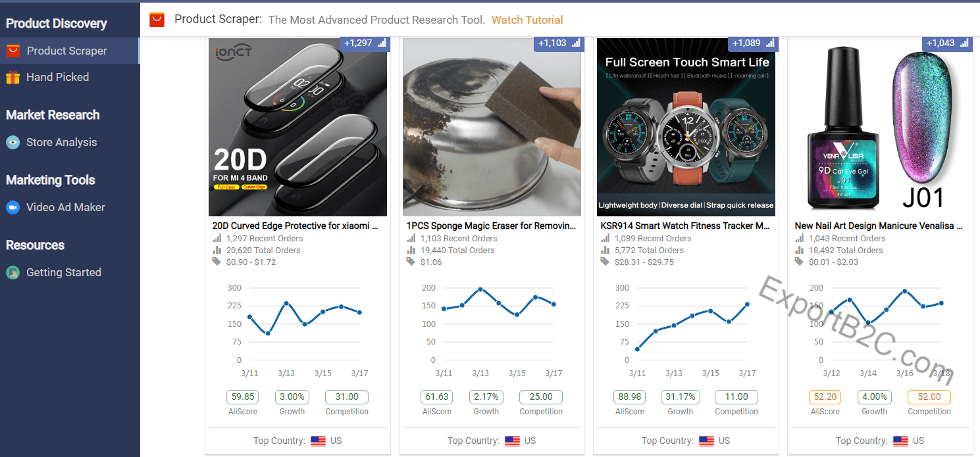980x457 pixels.
Task: Click the 88.98 AliScore value badge
Action: click(630, 397)
